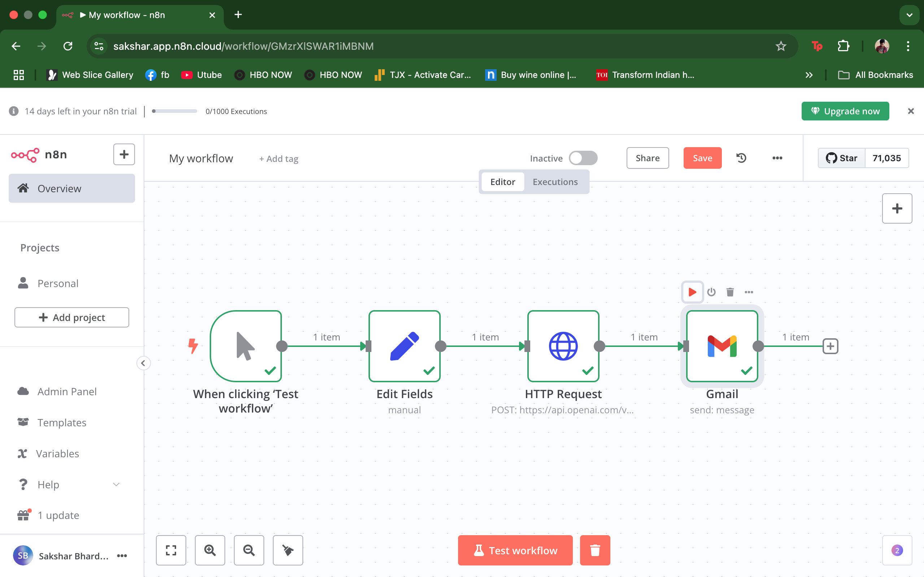
Task: Open Templates from the sidebar
Action: (x=62, y=422)
